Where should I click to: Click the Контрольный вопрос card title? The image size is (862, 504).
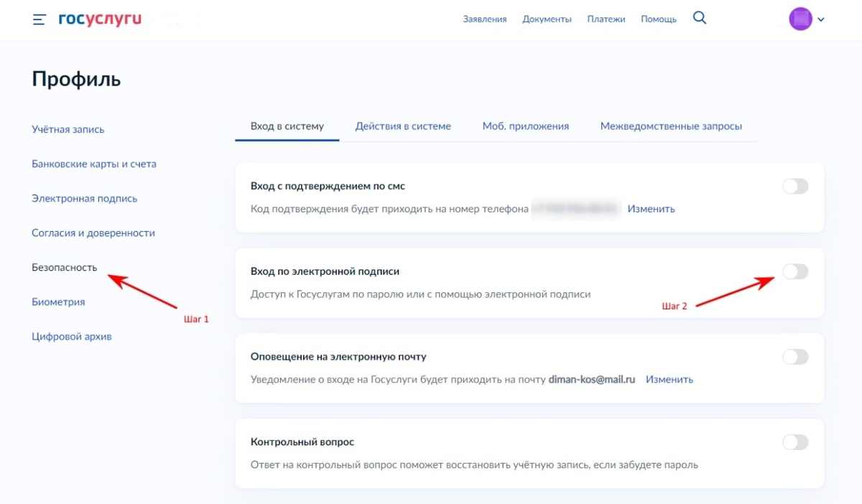pos(302,442)
